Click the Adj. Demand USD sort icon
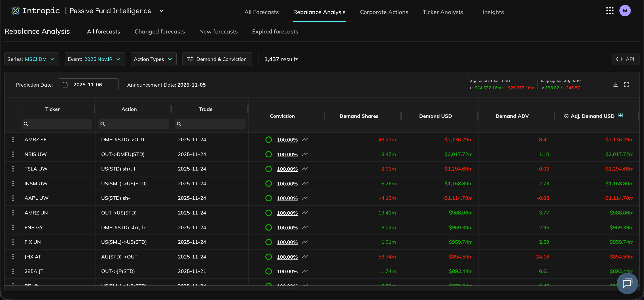Image resolution: width=644 pixels, height=300 pixels. [621, 115]
